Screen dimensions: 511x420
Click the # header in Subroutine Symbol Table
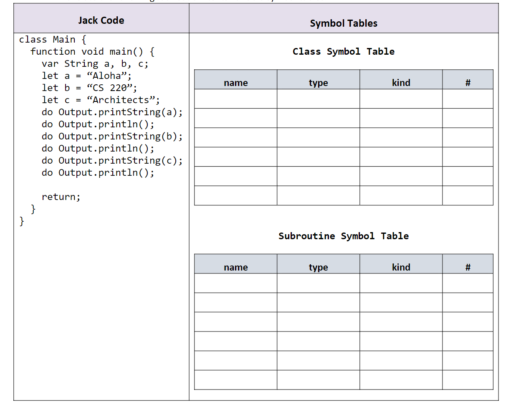click(x=468, y=267)
